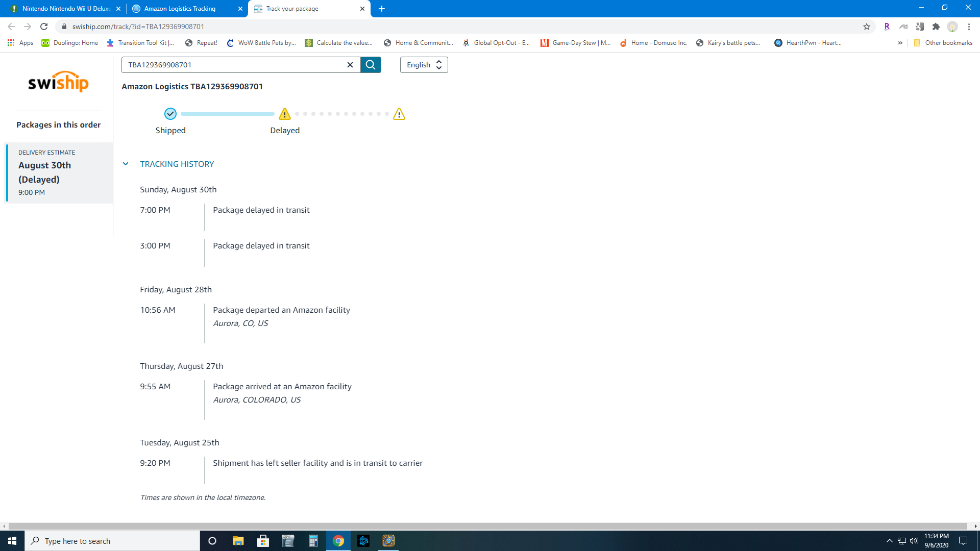Open the English language dropdown
The width and height of the screenshot is (980, 551).
coord(424,65)
